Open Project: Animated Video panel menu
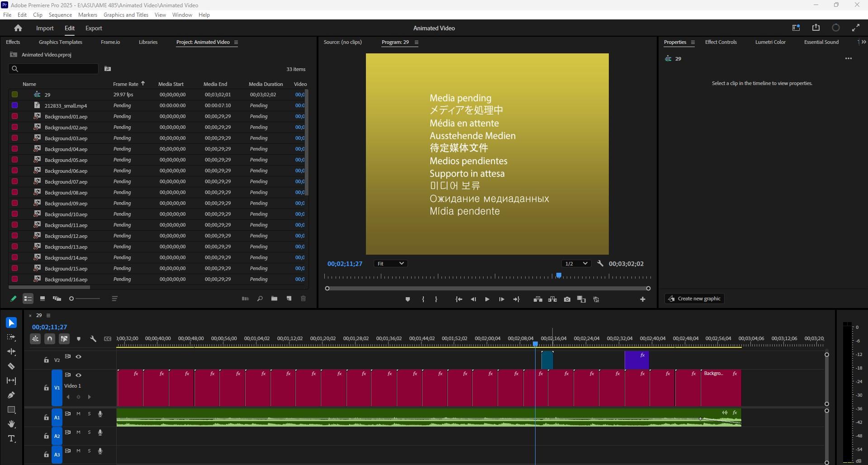The image size is (868, 465). click(236, 42)
